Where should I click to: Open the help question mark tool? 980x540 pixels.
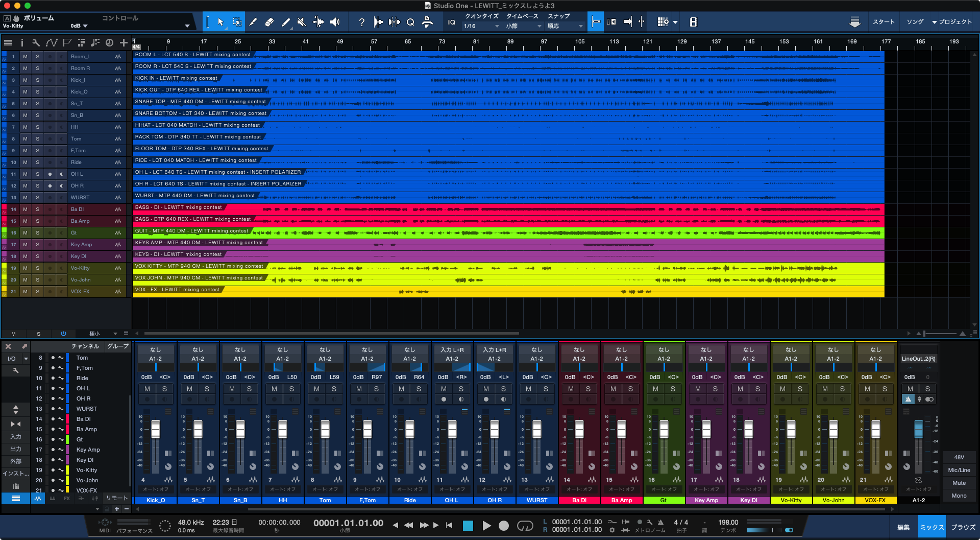click(361, 22)
